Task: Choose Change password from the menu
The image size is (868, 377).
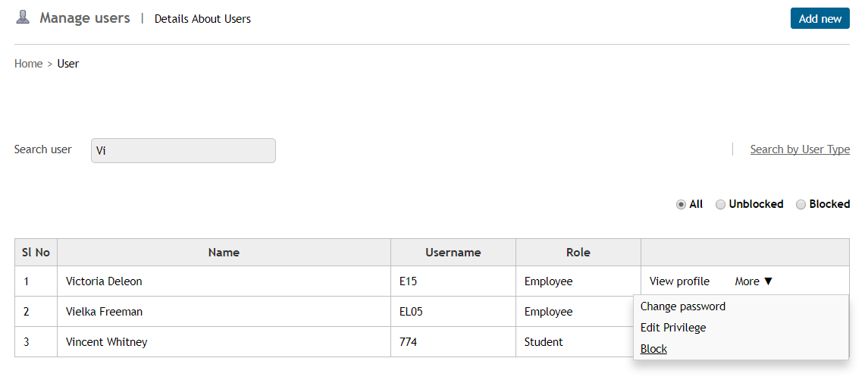Action: tap(682, 306)
